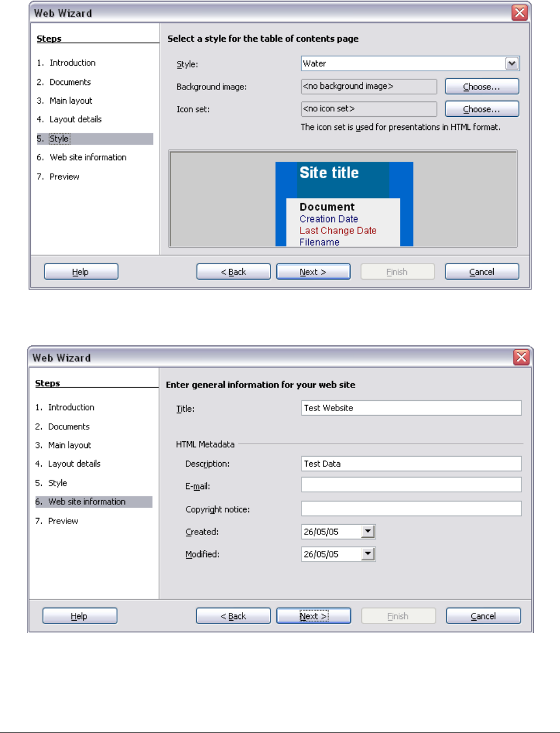Cancel the Style step dialog
This screenshot has height=733, width=560.
coord(482,272)
